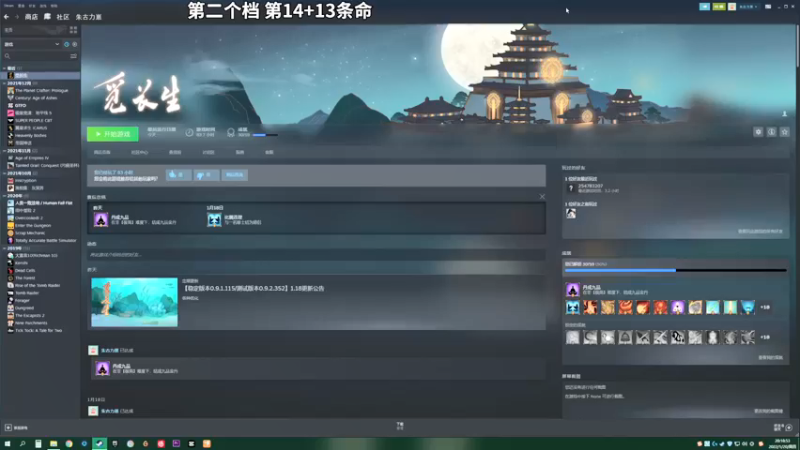This screenshot has width=800, height=450.
Task: Select SUPER PEOPLE CBT
Action: (x=33, y=120)
